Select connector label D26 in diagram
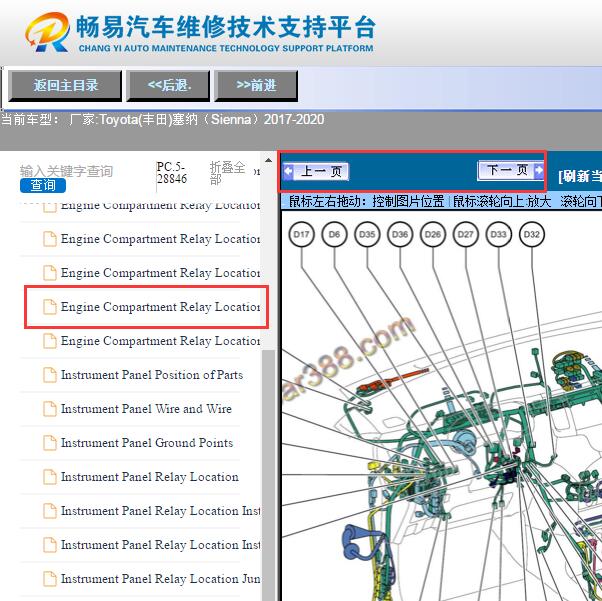 433,234
